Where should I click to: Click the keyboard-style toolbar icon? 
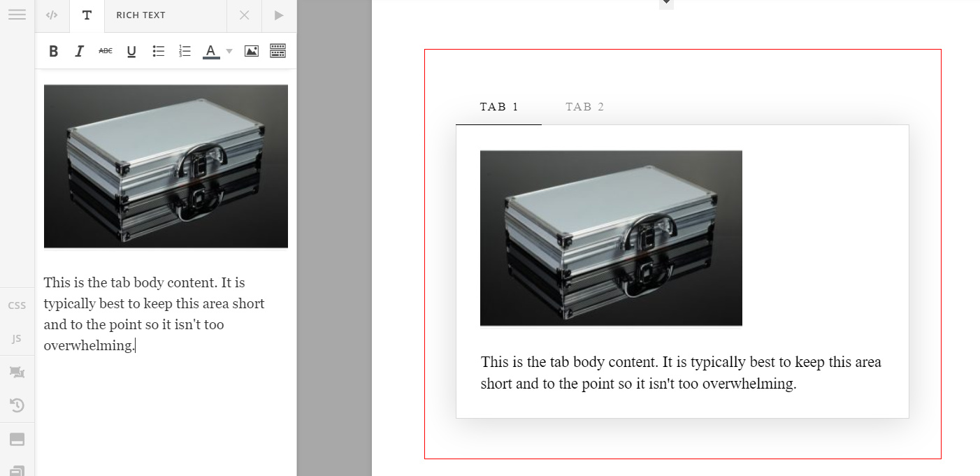click(278, 51)
